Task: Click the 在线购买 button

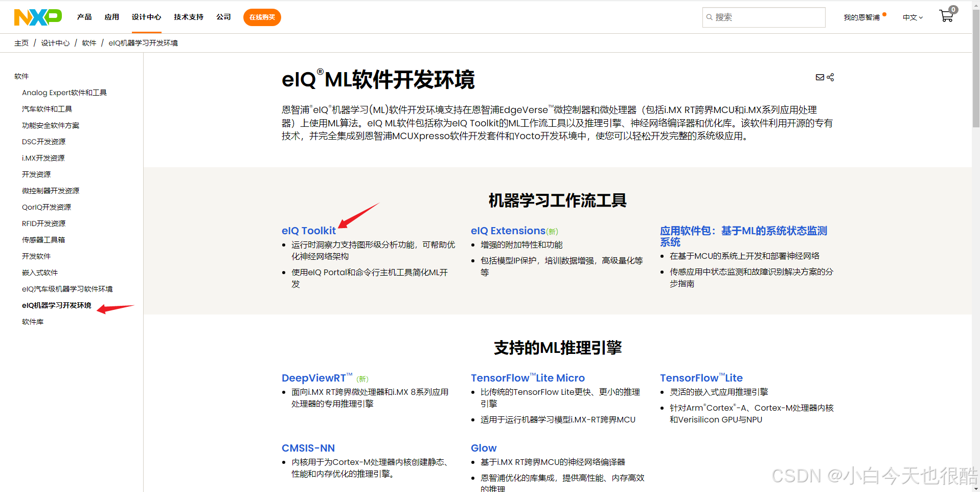Action: point(262,17)
